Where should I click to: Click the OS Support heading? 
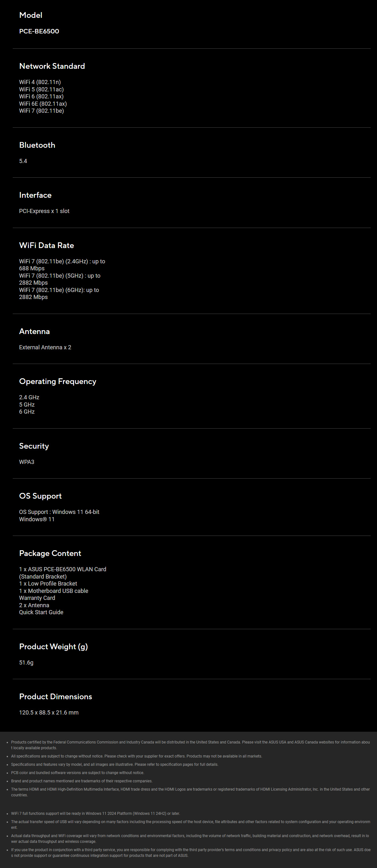point(40,496)
